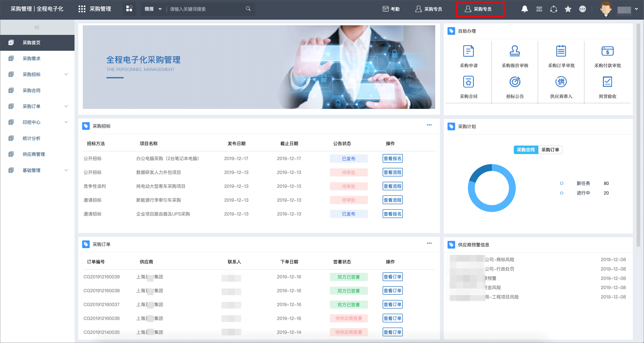Collapse sidebar with the hamburger icon
Screen dimensions: 644x343
37,28
